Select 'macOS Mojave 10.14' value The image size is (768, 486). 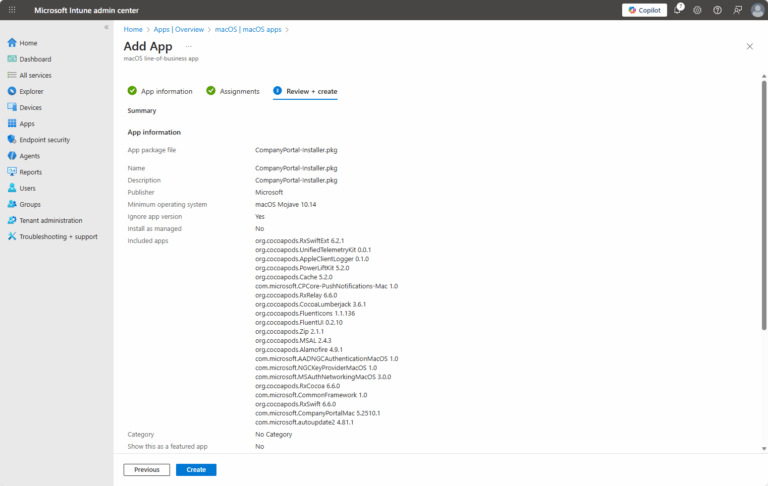(286, 204)
